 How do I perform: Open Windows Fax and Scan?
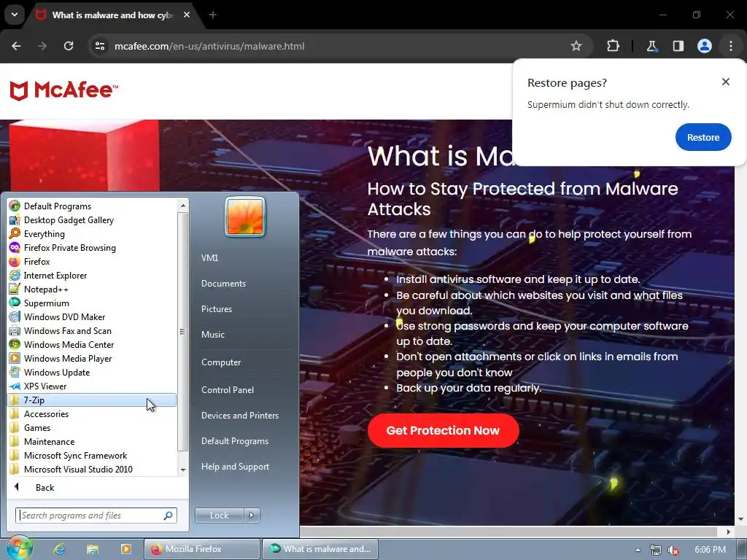point(92,330)
